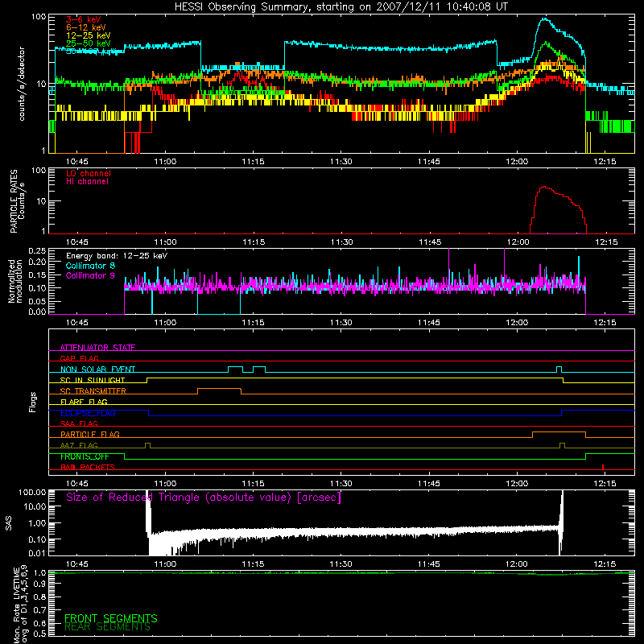Click the red BAD_PACKETS tick marker
Viewport: 644px width, 644px height.
tap(602, 467)
